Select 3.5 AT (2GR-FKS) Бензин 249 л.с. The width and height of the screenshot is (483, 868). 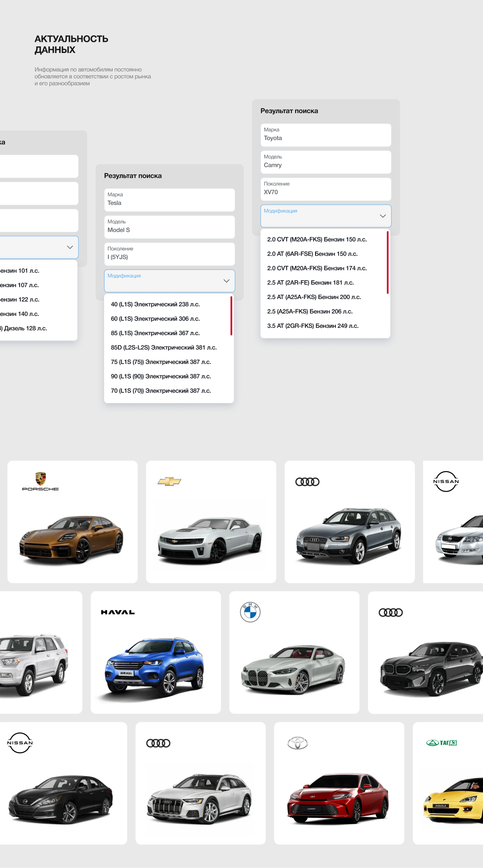[313, 326]
